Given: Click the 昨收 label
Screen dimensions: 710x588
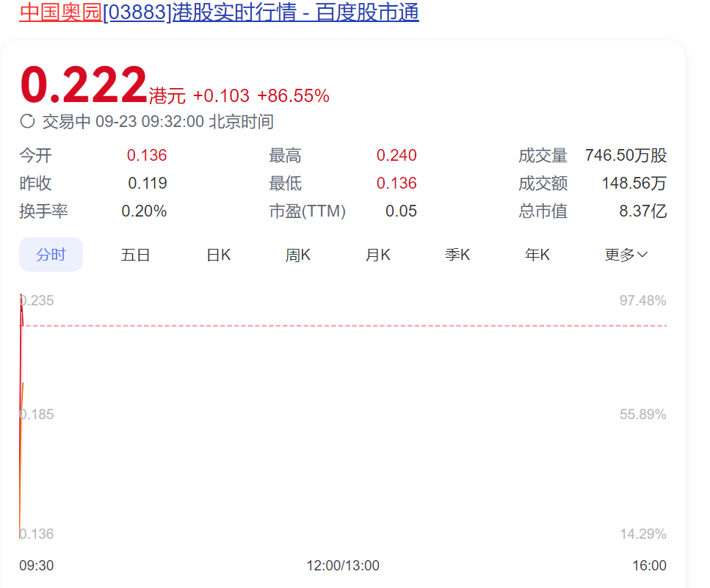Looking at the screenshot, I should coord(36,184).
